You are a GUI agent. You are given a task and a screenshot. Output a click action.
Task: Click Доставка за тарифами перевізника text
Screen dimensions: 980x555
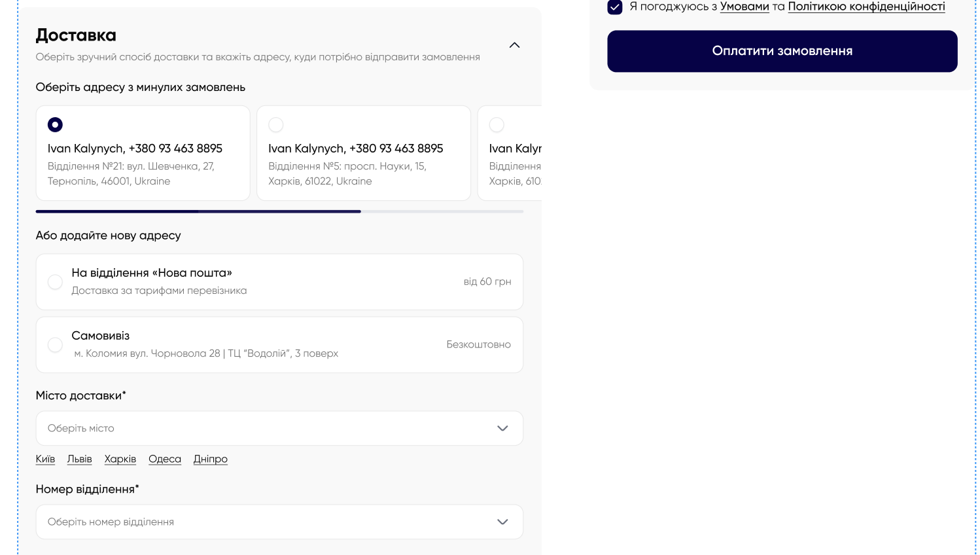tap(159, 291)
